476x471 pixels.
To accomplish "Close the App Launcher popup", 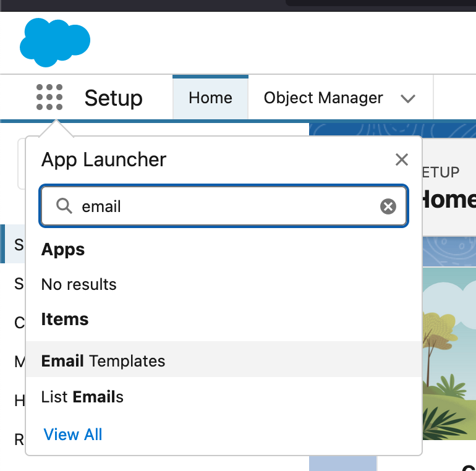I will [402, 159].
